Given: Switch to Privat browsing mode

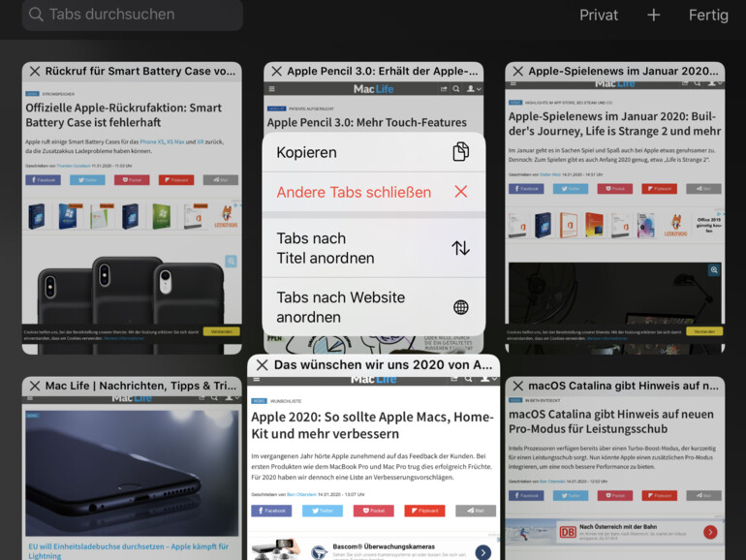Looking at the screenshot, I should pos(599,15).
